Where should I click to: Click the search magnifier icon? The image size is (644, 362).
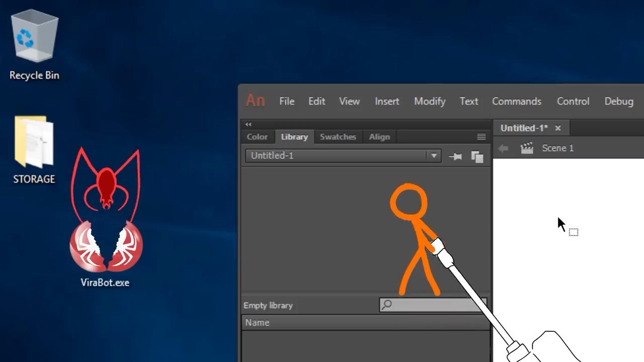click(x=387, y=305)
